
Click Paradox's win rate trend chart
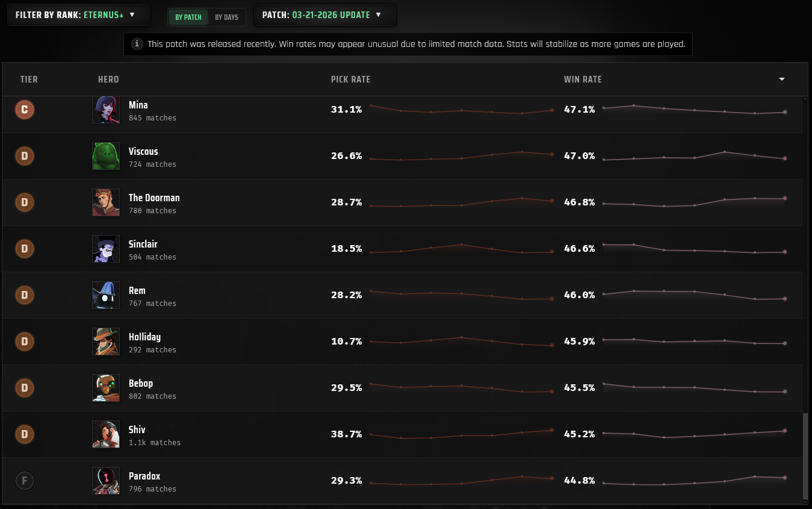(x=694, y=481)
